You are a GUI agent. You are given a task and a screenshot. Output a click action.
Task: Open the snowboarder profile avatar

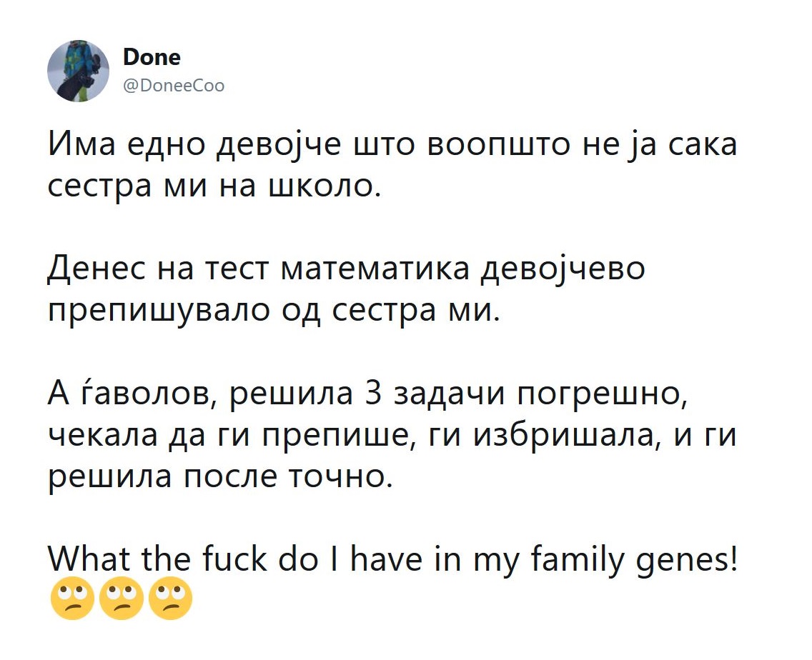[78, 71]
